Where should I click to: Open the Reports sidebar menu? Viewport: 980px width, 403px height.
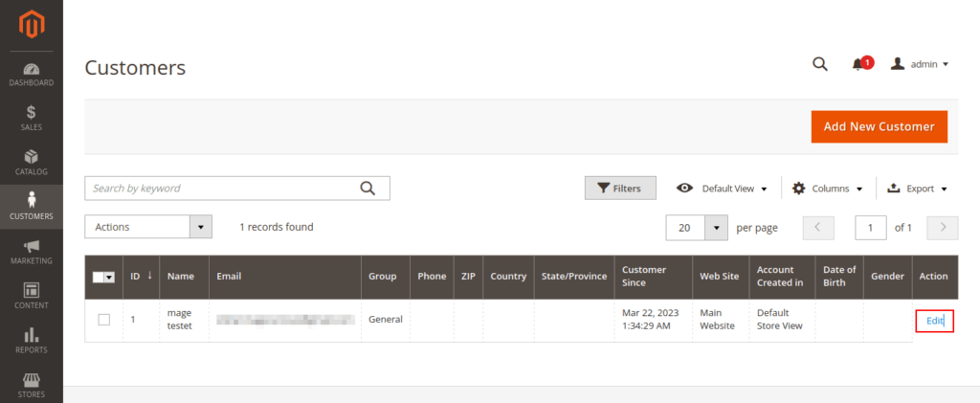click(x=32, y=341)
